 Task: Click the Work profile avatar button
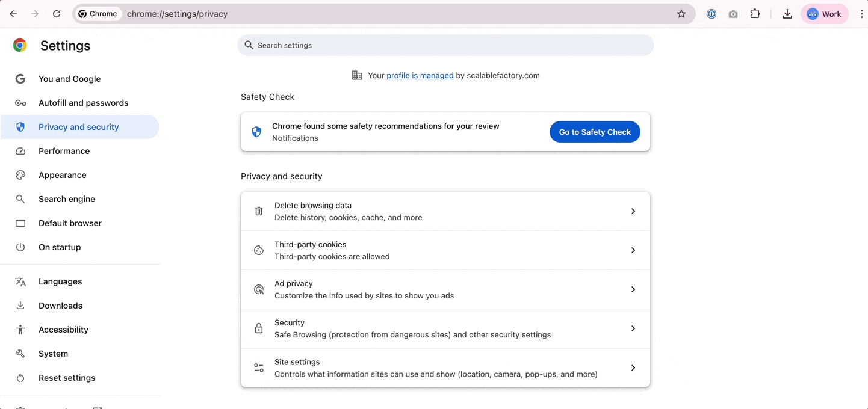824,14
